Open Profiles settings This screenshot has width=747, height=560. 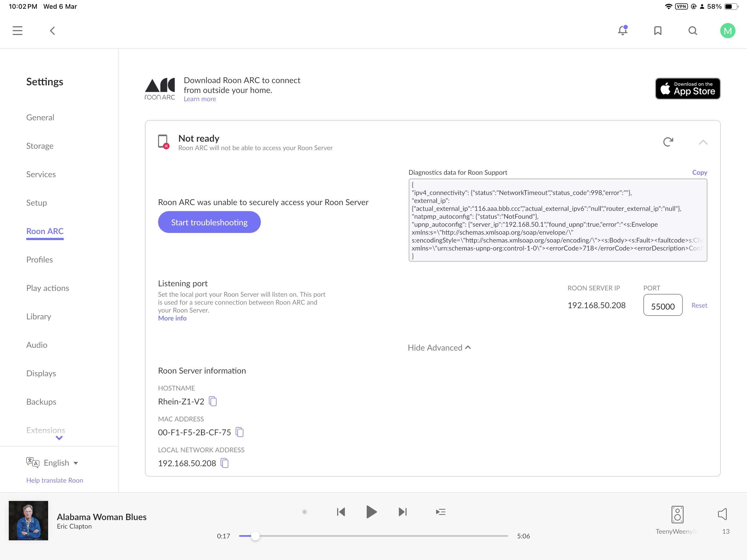40,259
